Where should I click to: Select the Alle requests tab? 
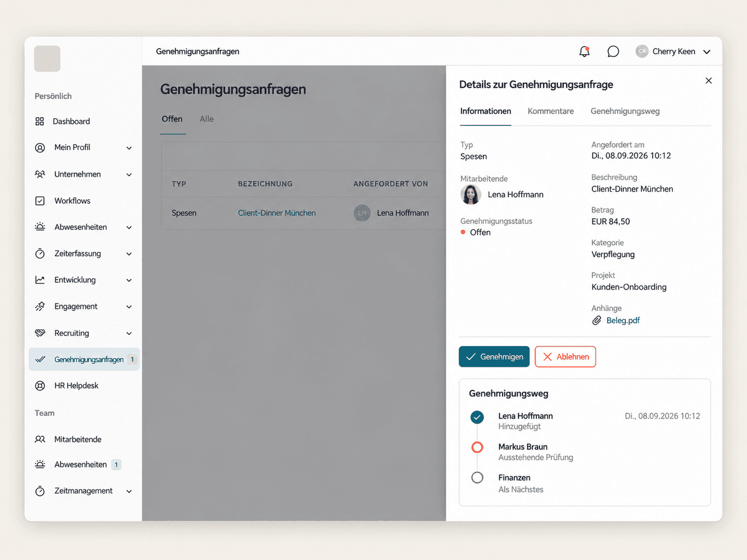coord(206,119)
